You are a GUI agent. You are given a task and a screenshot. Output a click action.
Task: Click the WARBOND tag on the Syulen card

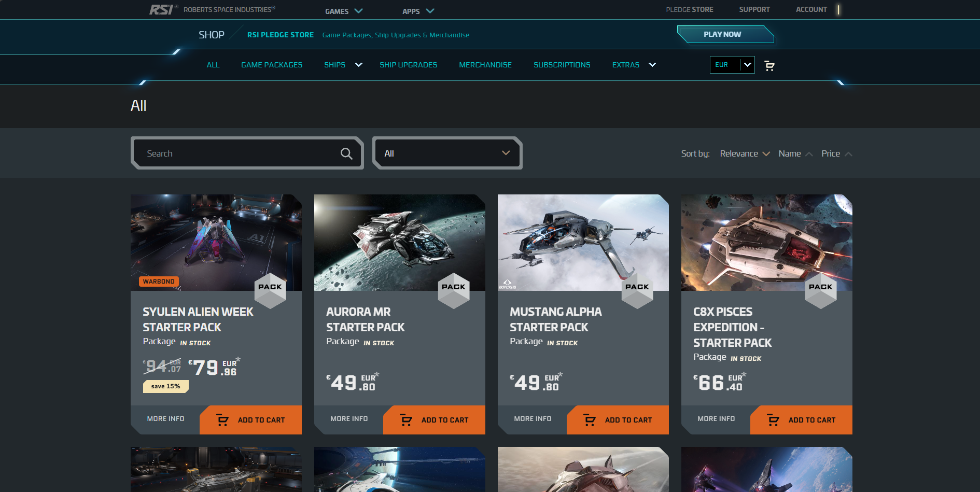click(159, 282)
